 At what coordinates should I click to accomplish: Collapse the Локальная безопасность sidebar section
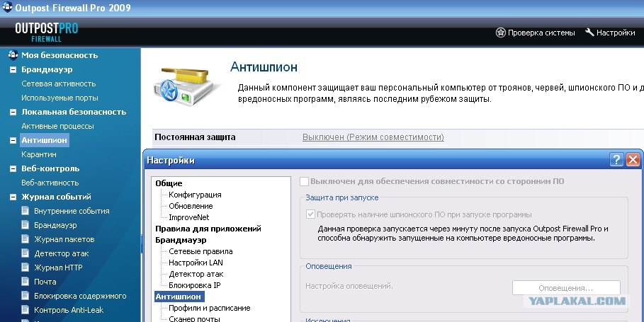click(x=13, y=112)
